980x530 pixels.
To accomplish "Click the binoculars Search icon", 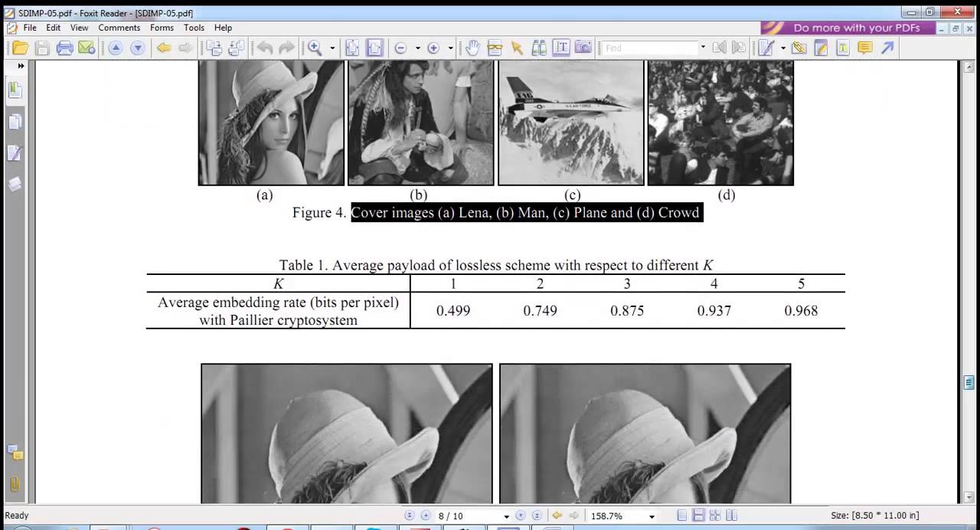I will (x=539, y=48).
